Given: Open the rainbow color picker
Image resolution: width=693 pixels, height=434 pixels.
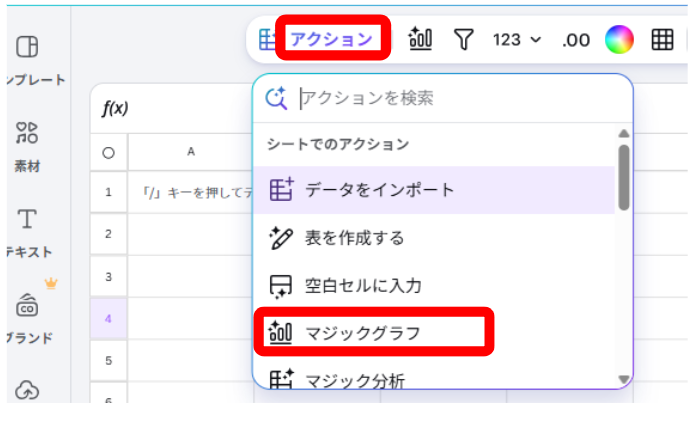Looking at the screenshot, I should (x=619, y=39).
